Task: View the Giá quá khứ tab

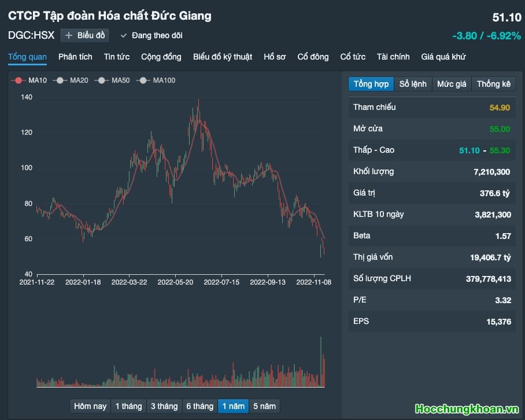Action: [x=443, y=57]
